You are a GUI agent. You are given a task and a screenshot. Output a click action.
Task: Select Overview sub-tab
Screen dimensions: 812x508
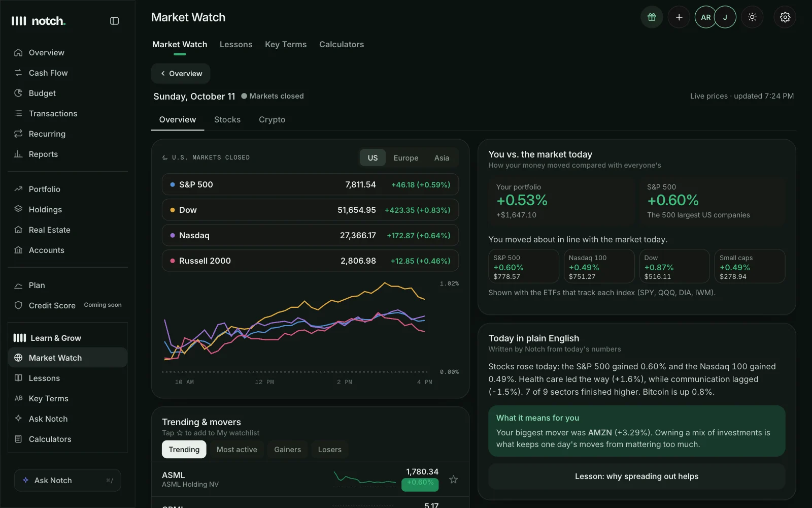(178, 119)
